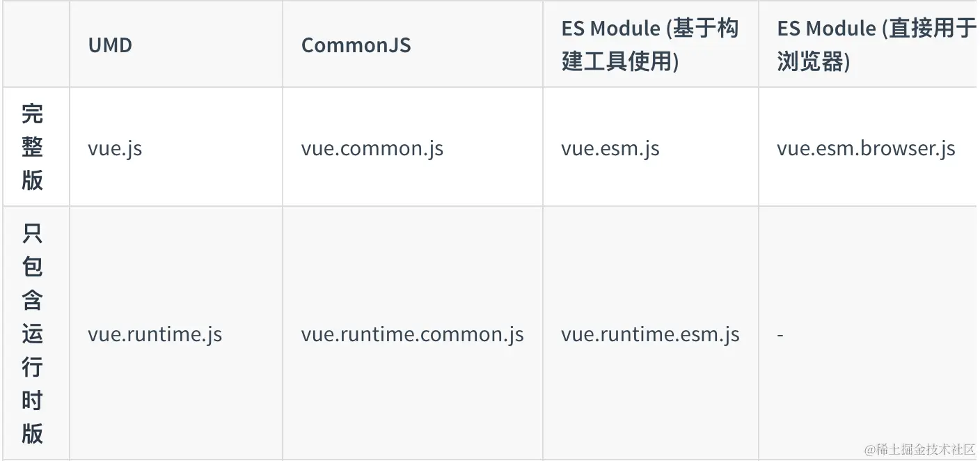This screenshot has height=461, width=980.
Task: Click the 完整版 row label
Action: [x=33, y=147]
